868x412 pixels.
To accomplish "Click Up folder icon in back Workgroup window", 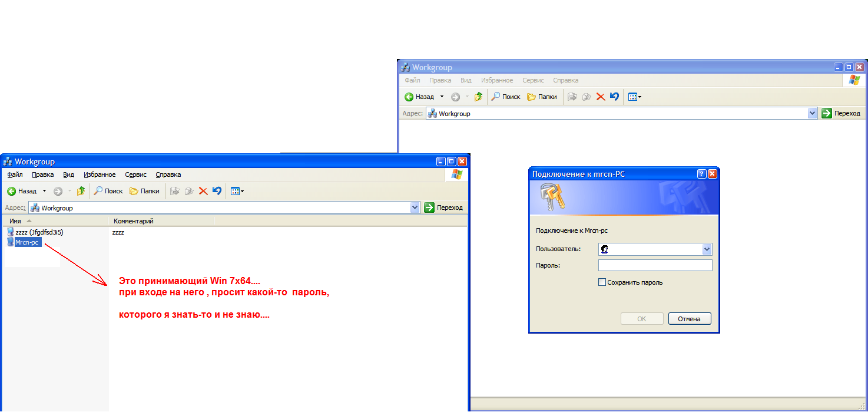I will [478, 97].
